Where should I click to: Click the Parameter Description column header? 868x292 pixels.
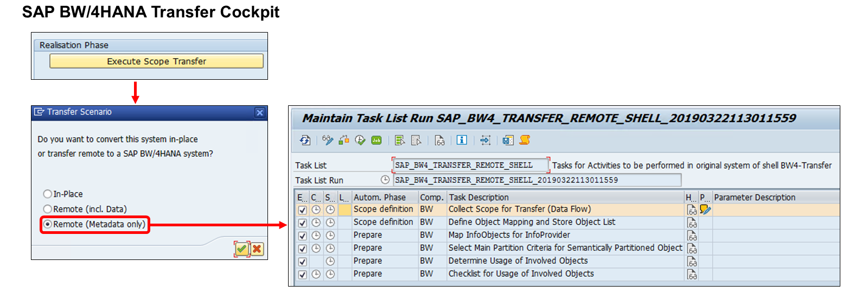776,197
